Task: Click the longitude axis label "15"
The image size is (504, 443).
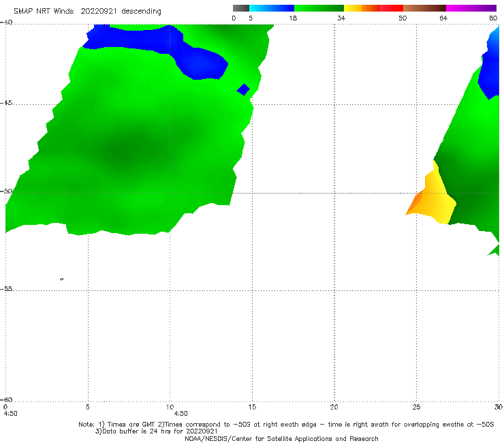Action: click(252, 408)
